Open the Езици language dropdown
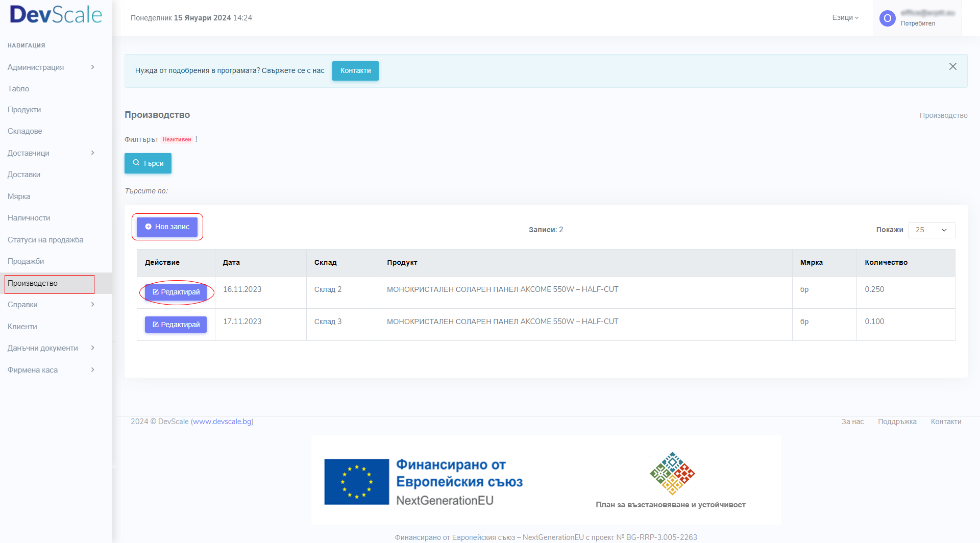980x543 pixels. 845,17
